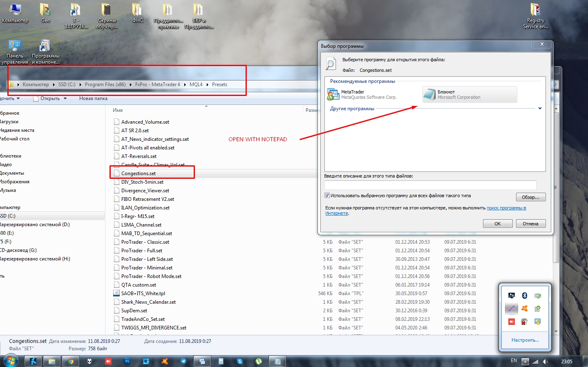This screenshot has width=588, height=367.
Task: Toggle the use selected program for all files checkbox
Action: [x=327, y=196]
